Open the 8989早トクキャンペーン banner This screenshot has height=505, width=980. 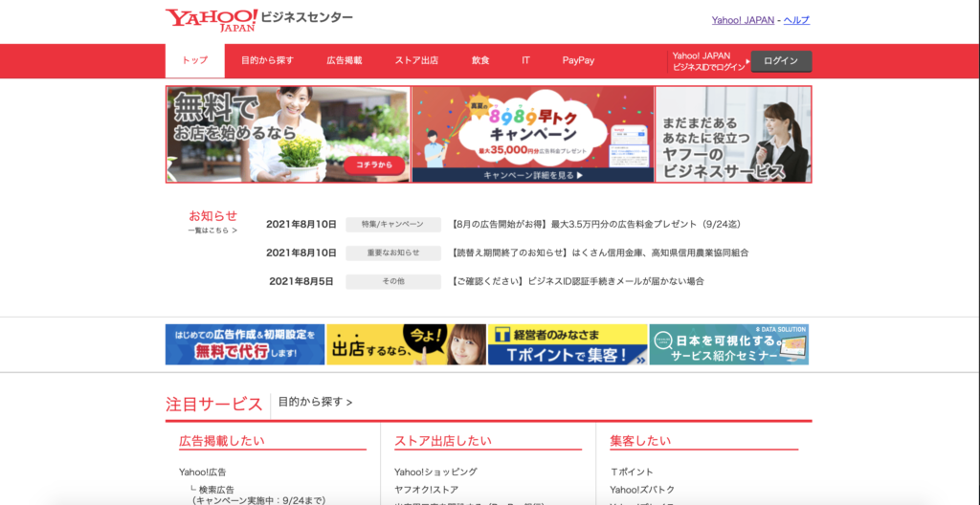pos(533,127)
